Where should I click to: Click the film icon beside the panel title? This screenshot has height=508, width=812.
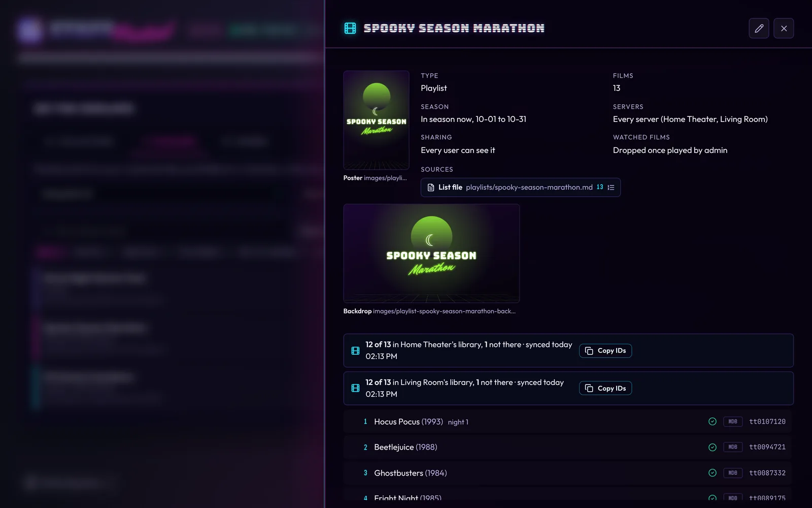click(350, 28)
